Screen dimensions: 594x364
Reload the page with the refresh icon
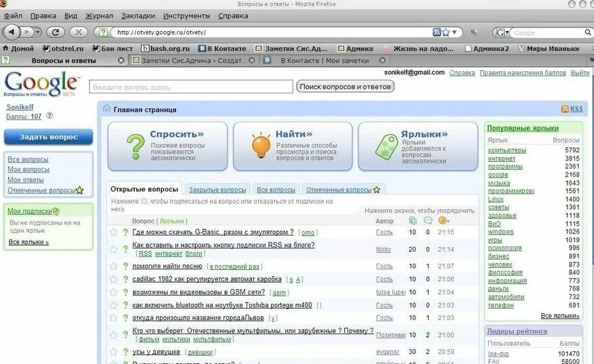56,32
